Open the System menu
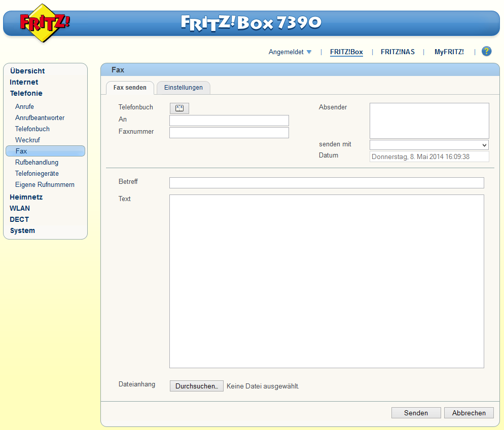The height and width of the screenshot is (430, 504). (22, 230)
